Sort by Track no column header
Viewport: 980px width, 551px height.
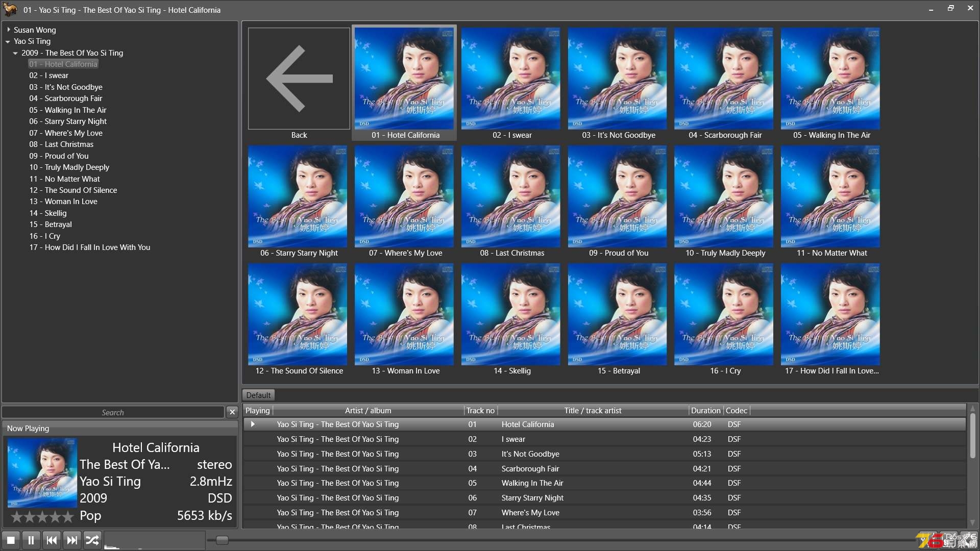(480, 410)
